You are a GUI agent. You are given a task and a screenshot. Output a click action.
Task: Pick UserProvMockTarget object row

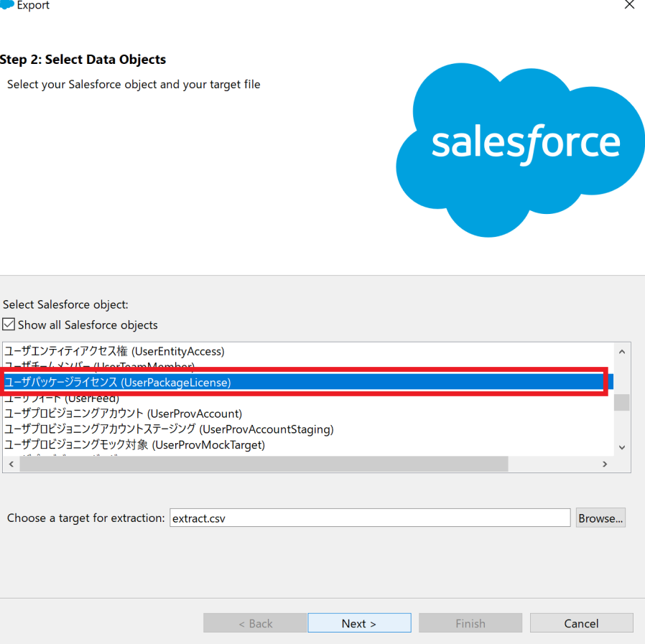coord(308,444)
